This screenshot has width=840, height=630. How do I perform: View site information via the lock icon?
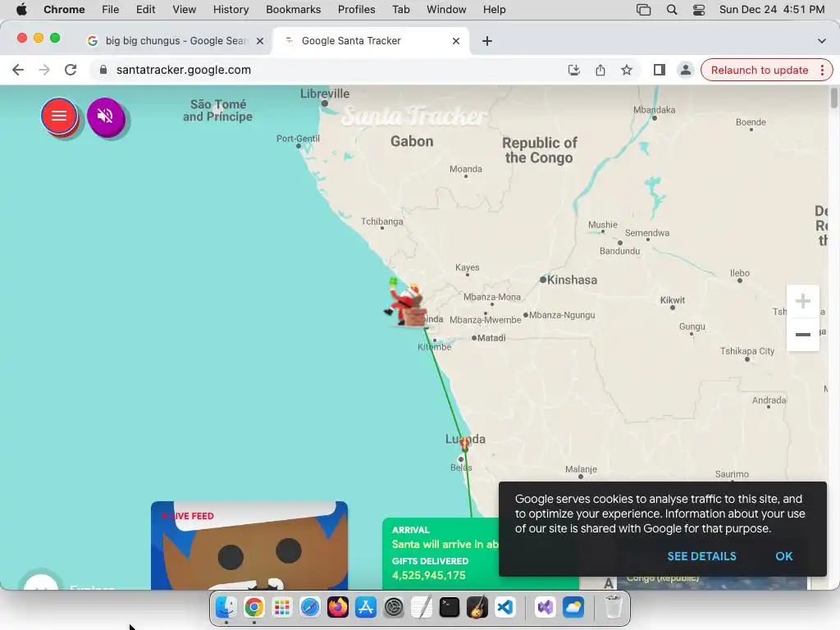(103, 70)
